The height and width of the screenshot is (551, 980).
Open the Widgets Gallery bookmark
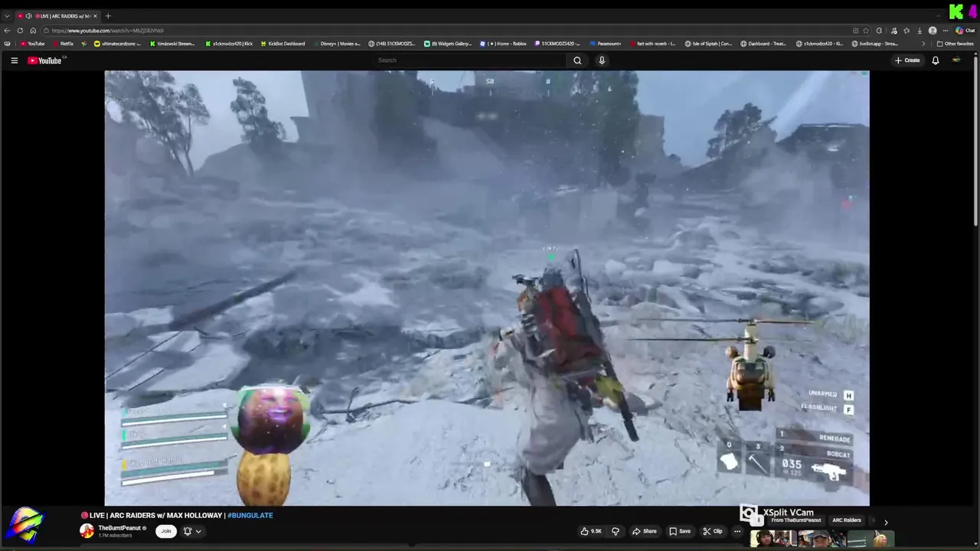(x=449, y=44)
